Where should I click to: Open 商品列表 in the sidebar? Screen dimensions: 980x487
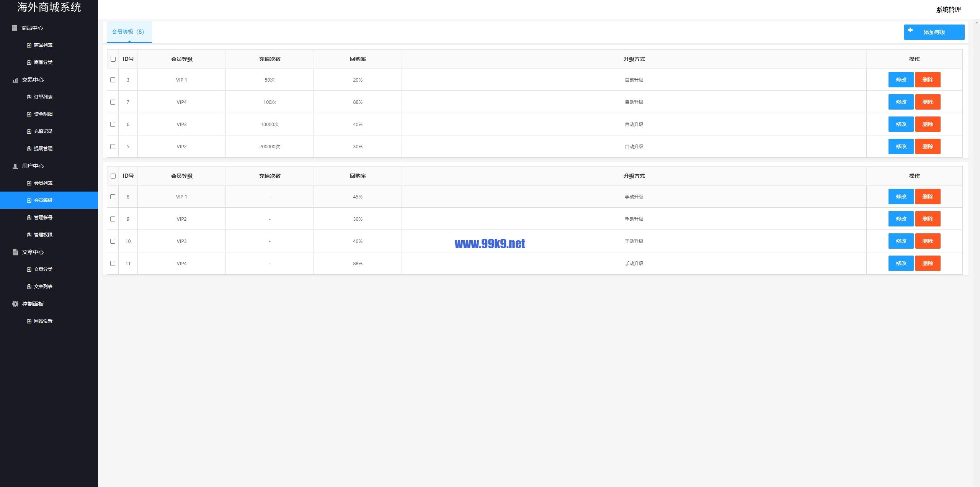(x=49, y=45)
